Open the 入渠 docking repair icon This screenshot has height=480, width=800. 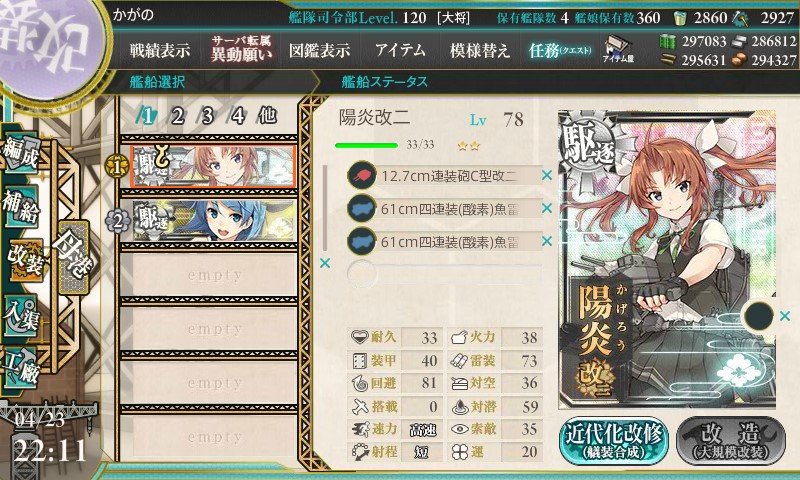[21, 316]
